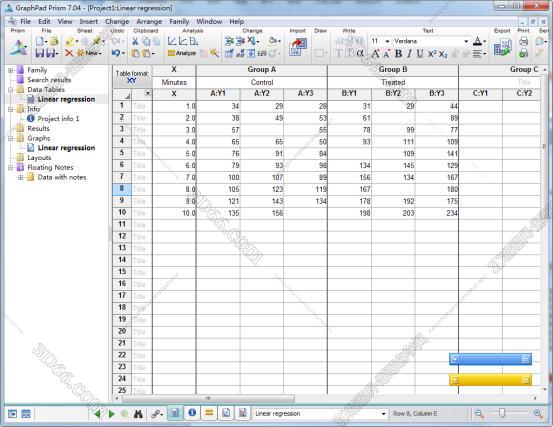Click the Analyze button in toolbar
Viewport: 553px width, 427px height.
tap(182, 53)
